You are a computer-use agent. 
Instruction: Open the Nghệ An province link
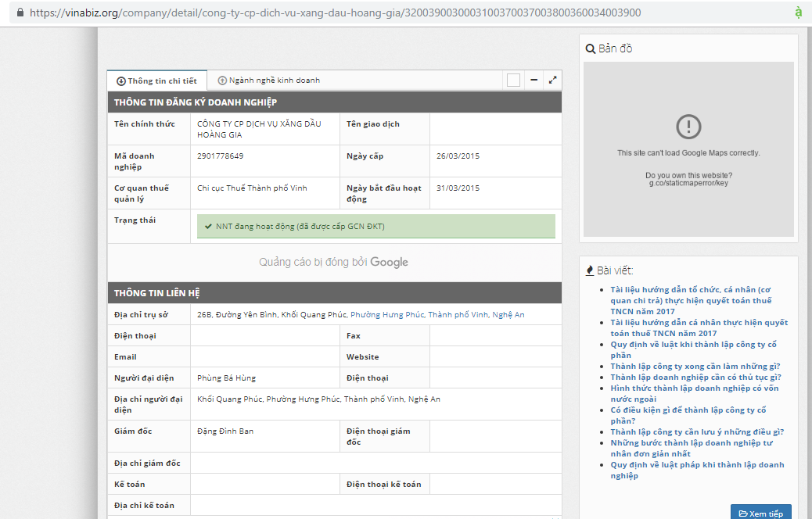click(x=508, y=315)
